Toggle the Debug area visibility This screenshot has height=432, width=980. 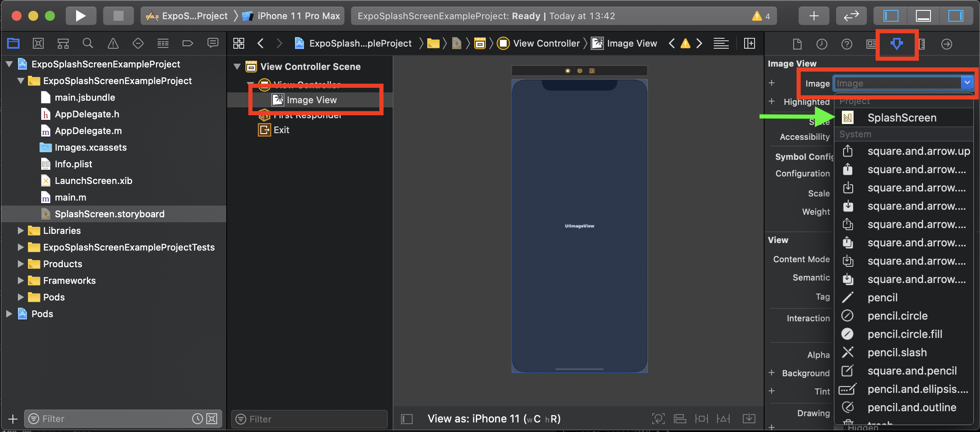point(923,16)
